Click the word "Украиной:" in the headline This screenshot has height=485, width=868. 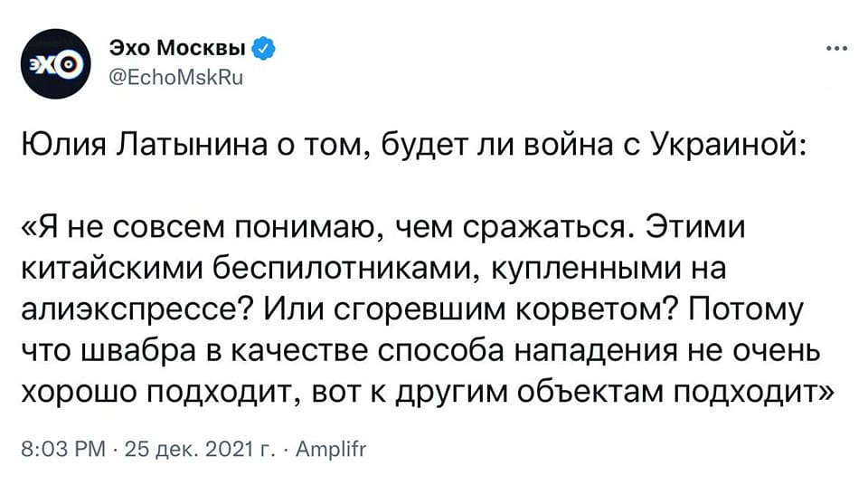coord(728,145)
